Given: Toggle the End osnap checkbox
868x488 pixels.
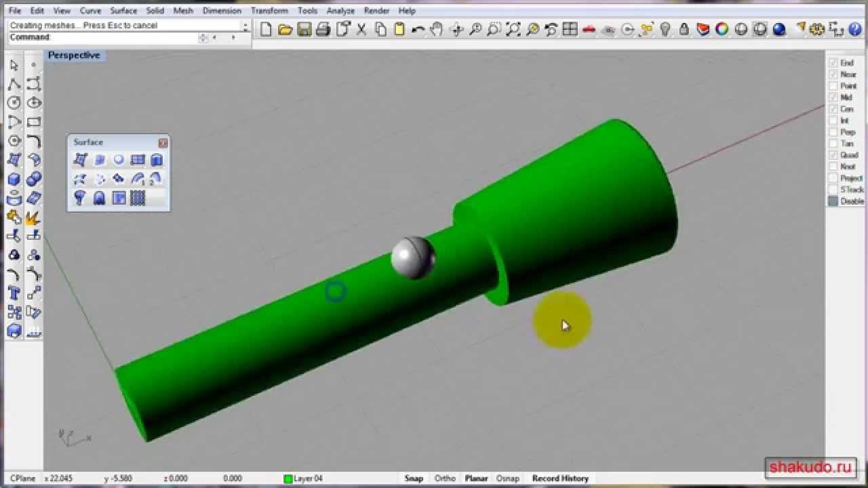Looking at the screenshot, I should coord(833,63).
